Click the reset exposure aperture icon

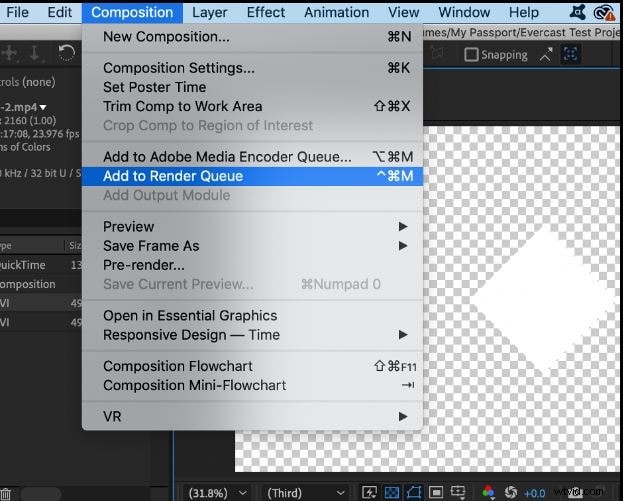[x=511, y=493]
